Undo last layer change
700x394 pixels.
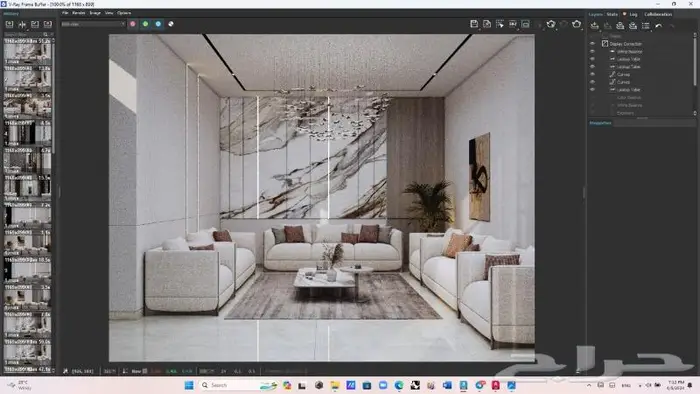[x=658, y=26]
